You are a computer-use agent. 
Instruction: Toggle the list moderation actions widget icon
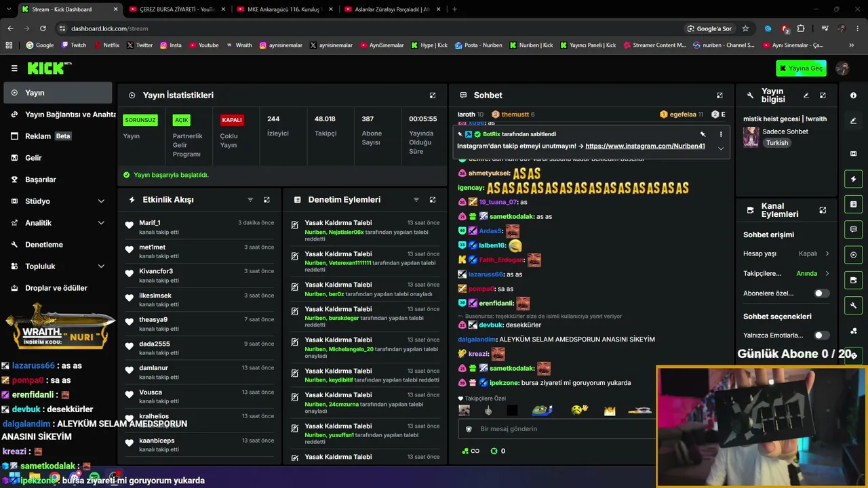(853, 204)
